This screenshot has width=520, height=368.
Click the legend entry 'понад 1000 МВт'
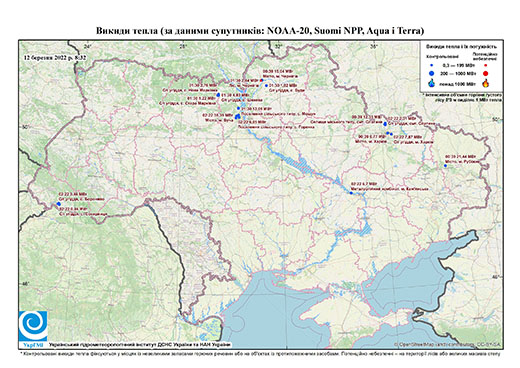[x=459, y=83]
